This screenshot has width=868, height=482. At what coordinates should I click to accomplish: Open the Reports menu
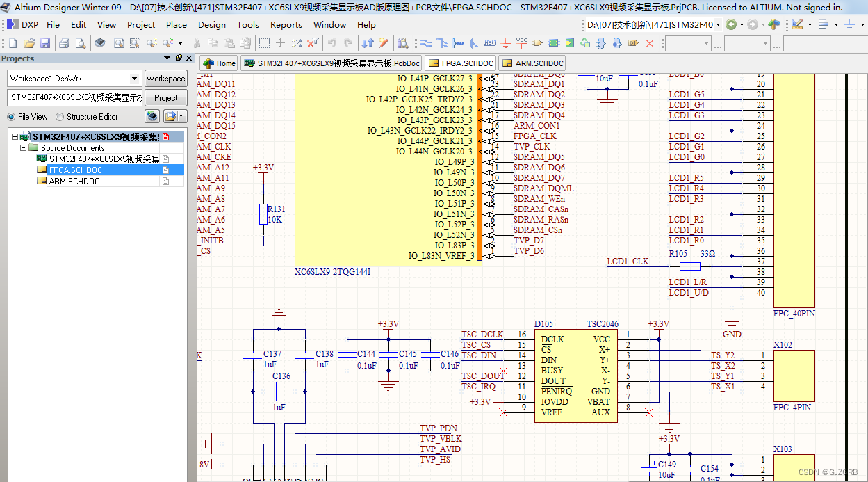[x=286, y=24]
